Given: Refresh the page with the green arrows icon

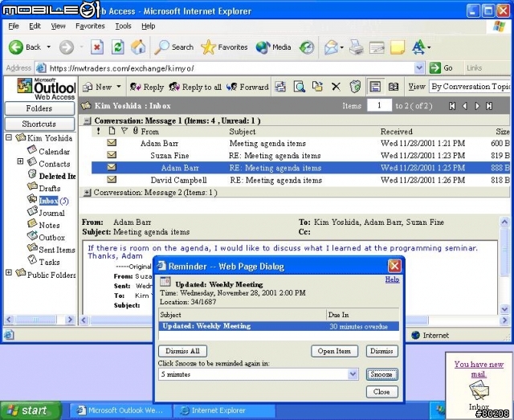Looking at the screenshot, I should pyautogui.click(x=118, y=47).
